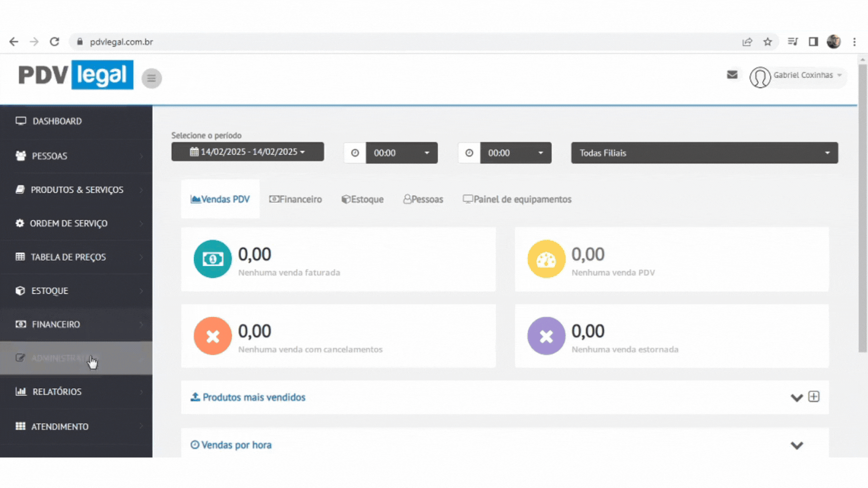Image resolution: width=868 pixels, height=488 pixels.
Task: Open the Todas Filiais dropdown
Action: coord(704,153)
